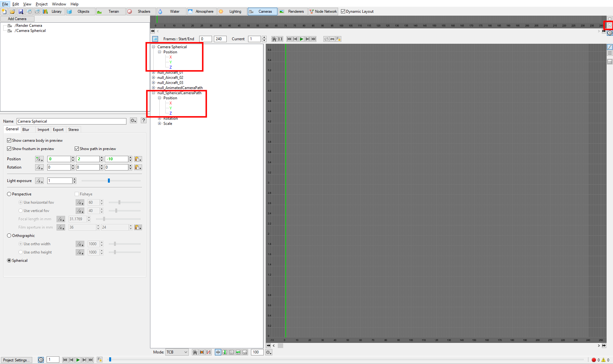Screen dimensions: 613x364
Task: Open the Renderers toolbar section
Action: click(292, 11)
